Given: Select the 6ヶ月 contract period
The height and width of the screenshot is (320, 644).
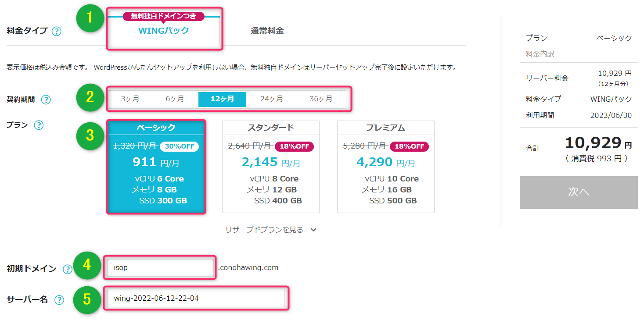Looking at the screenshot, I should (x=175, y=99).
